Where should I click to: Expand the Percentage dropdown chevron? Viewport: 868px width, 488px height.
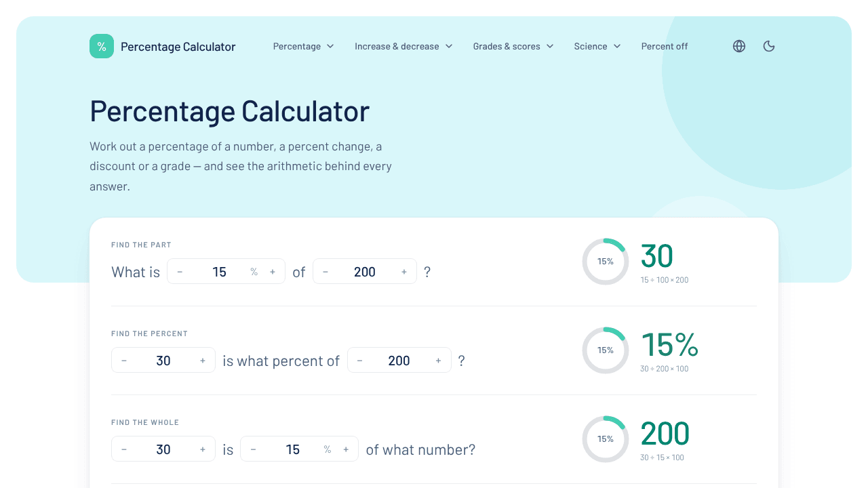pyautogui.click(x=330, y=46)
